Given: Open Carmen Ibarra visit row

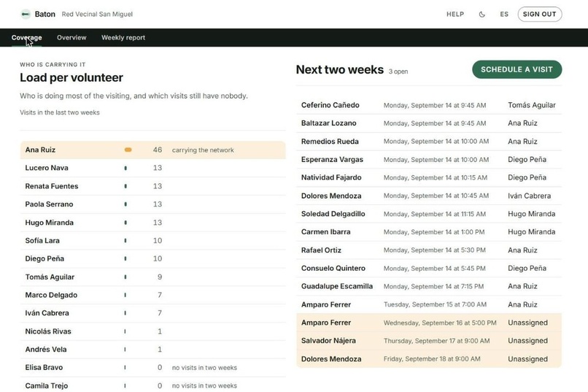Looking at the screenshot, I should [x=429, y=232].
